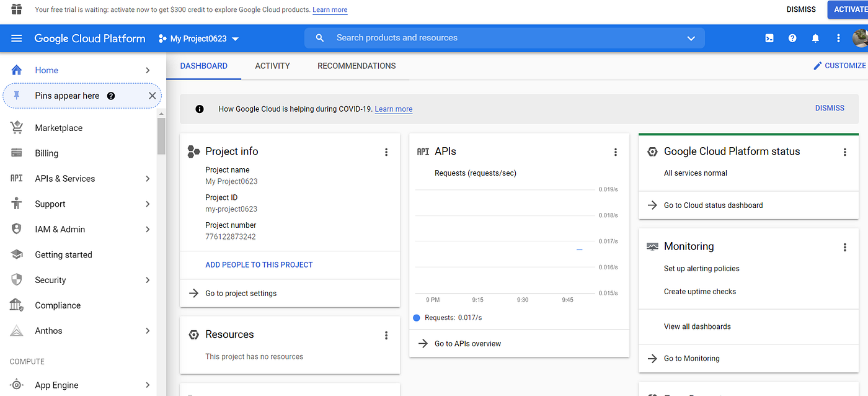Image resolution: width=868 pixels, height=396 pixels.
Task: Click the pin icon in Pins appear here
Action: (17, 96)
